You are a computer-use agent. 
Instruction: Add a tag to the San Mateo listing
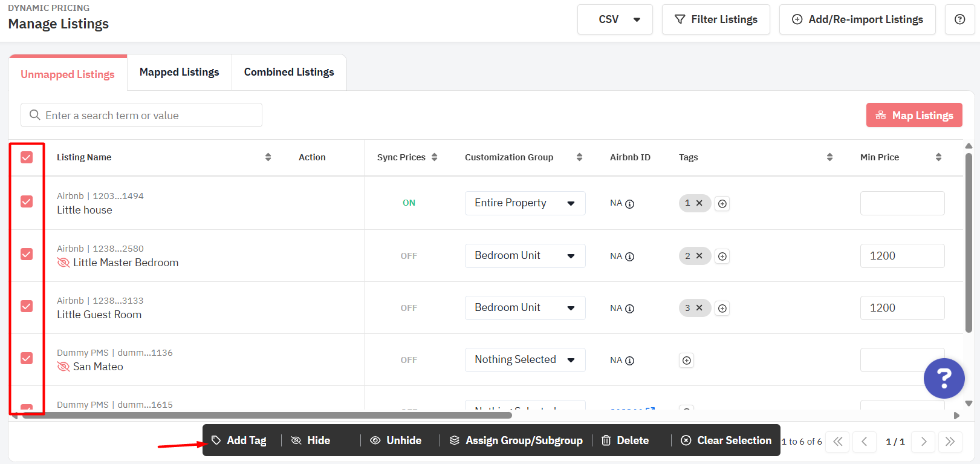tap(686, 361)
